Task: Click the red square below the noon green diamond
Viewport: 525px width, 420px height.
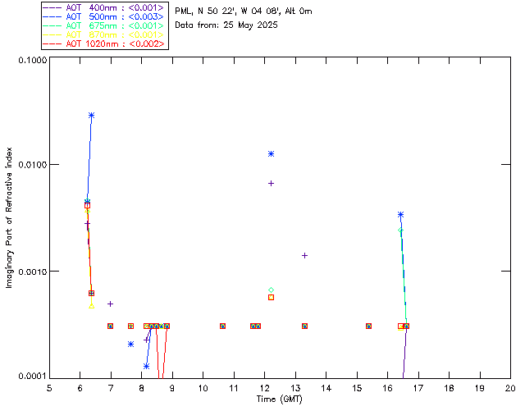Action: pos(272,298)
